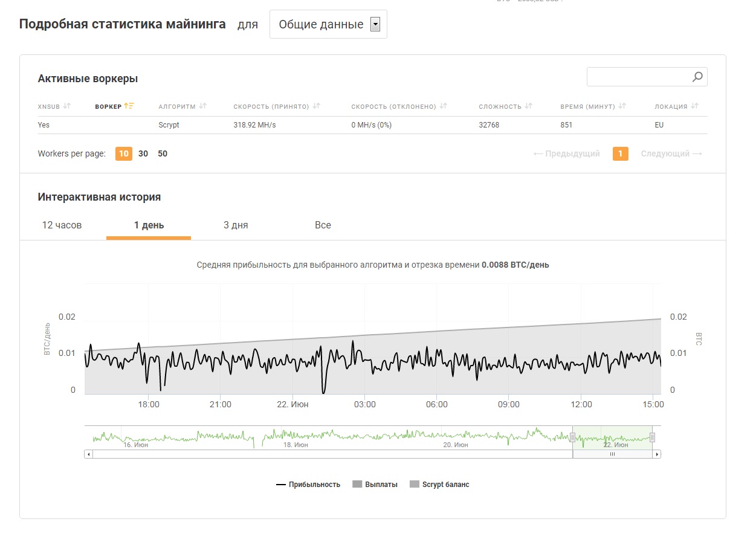Screen dimensions: 756x542
Task: Open the Общие данные dropdown
Action: [x=328, y=24]
